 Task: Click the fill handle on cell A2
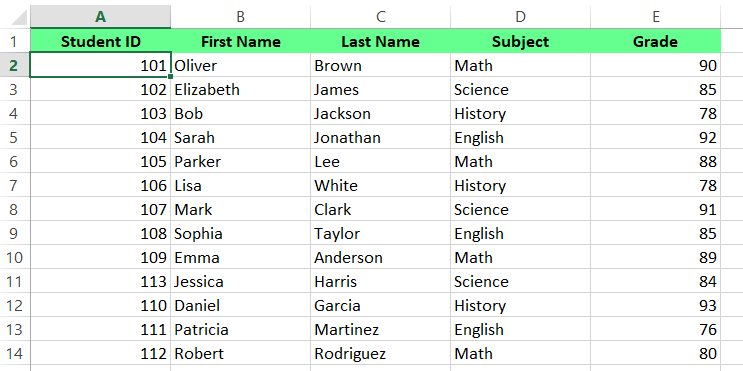click(x=171, y=76)
